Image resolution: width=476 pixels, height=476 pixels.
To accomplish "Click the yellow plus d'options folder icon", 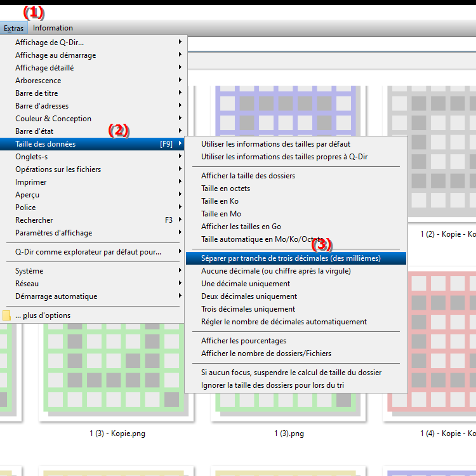I will (x=6, y=315).
